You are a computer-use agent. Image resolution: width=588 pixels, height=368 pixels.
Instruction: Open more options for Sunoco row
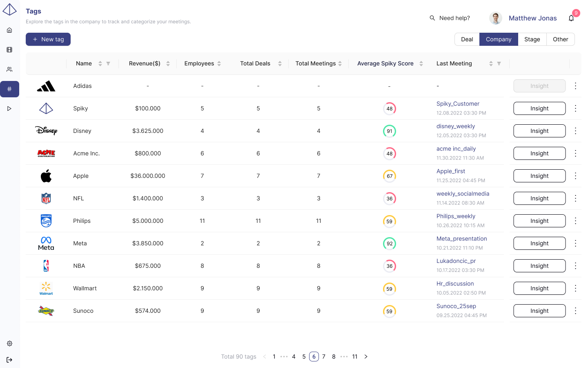[x=575, y=311]
